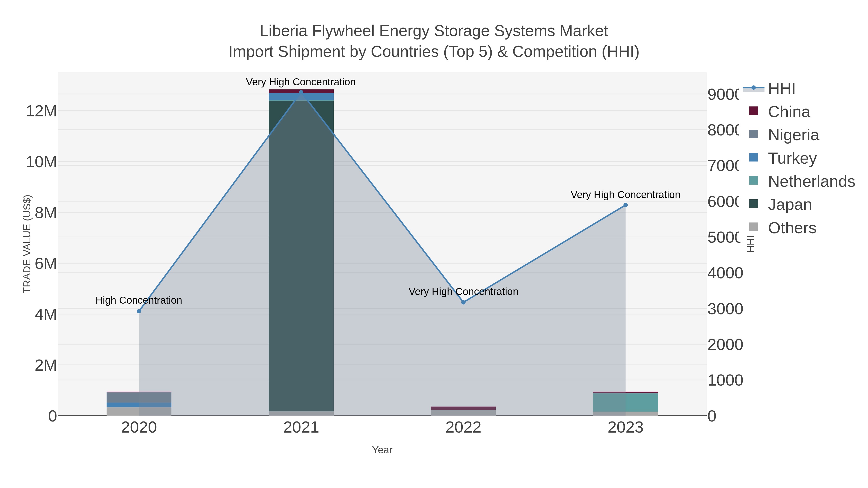Toggle the Japan legend entry

tap(780, 204)
